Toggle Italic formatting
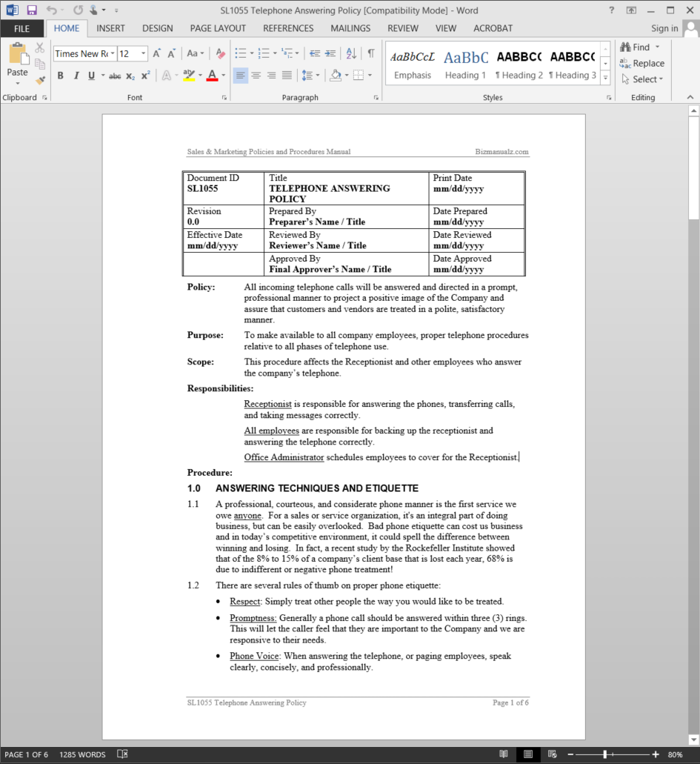This screenshot has height=764, width=700. [x=76, y=76]
